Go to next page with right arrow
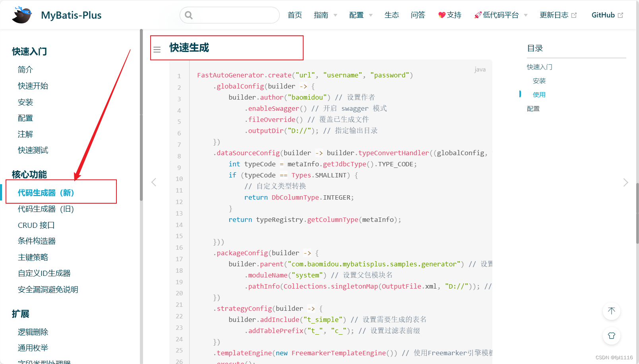Viewport: 639px width, 364px height. click(x=625, y=182)
